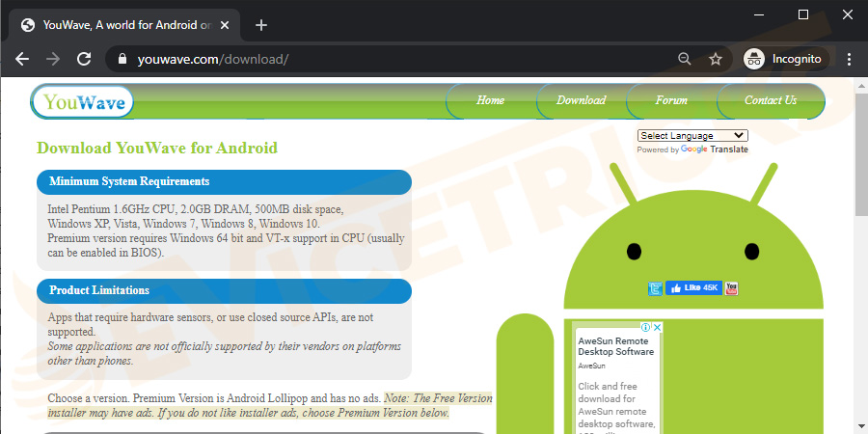Bookmark this page with the star icon

(x=716, y=59)
